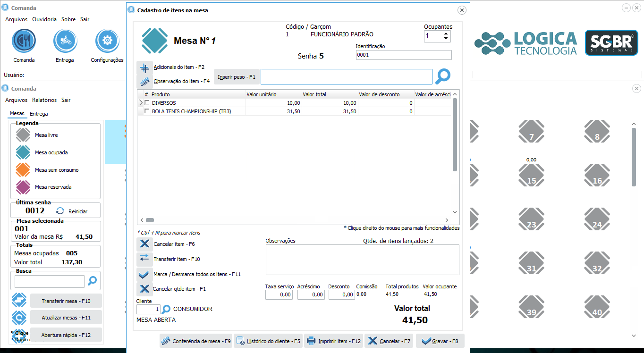The width and height of the screenshot is (644, 353).
Task: Click the Observações text area
Action: click(362, 260)
